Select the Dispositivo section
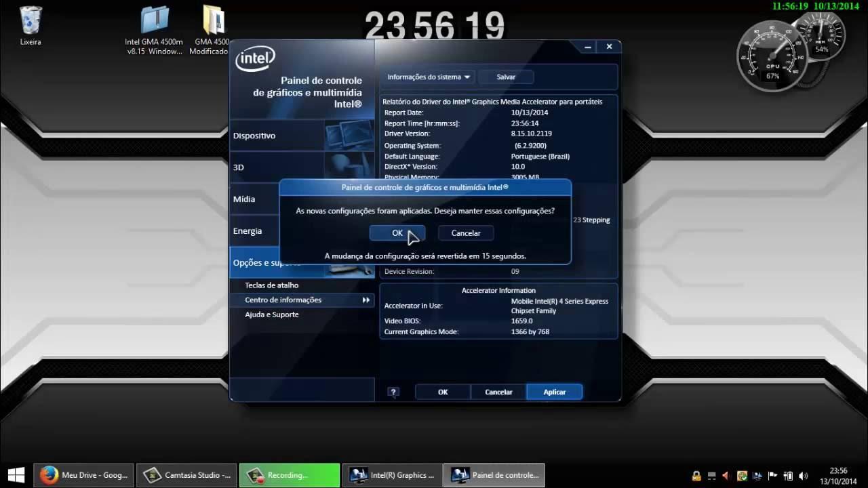 [302, 136]
